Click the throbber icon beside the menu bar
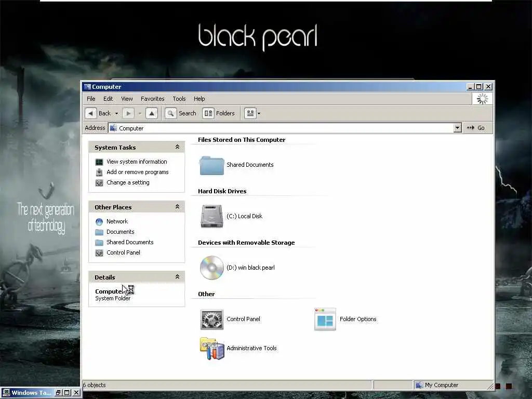532x399 pixels. click(482, 99)
